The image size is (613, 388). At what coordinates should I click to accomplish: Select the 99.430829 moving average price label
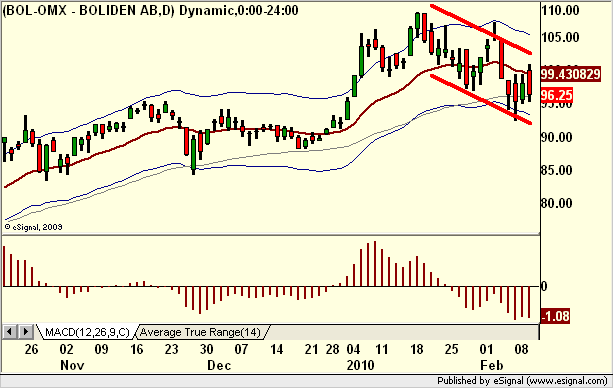point(571,74)
